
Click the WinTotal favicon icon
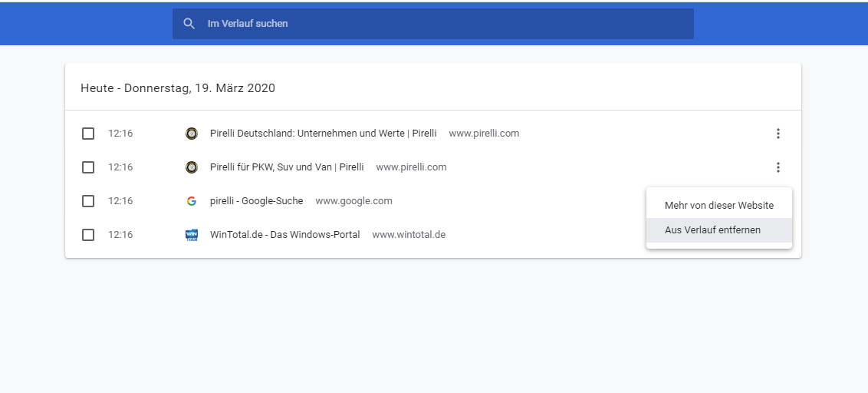coord(192,235)
